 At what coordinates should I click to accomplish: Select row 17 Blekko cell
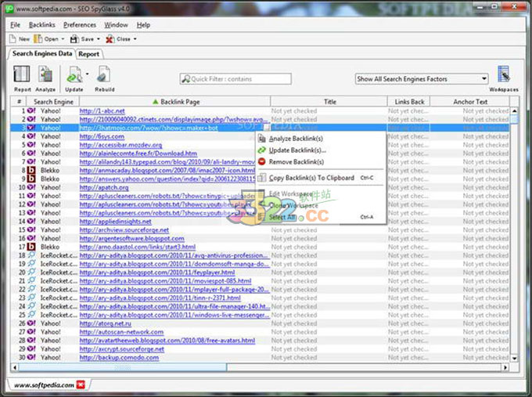coord(53,247)
